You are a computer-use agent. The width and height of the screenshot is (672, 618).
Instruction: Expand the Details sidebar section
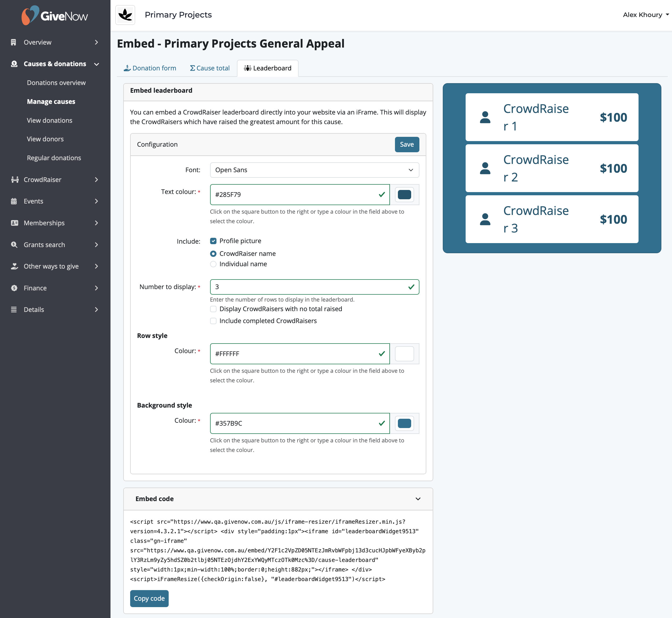pos(96,310)
